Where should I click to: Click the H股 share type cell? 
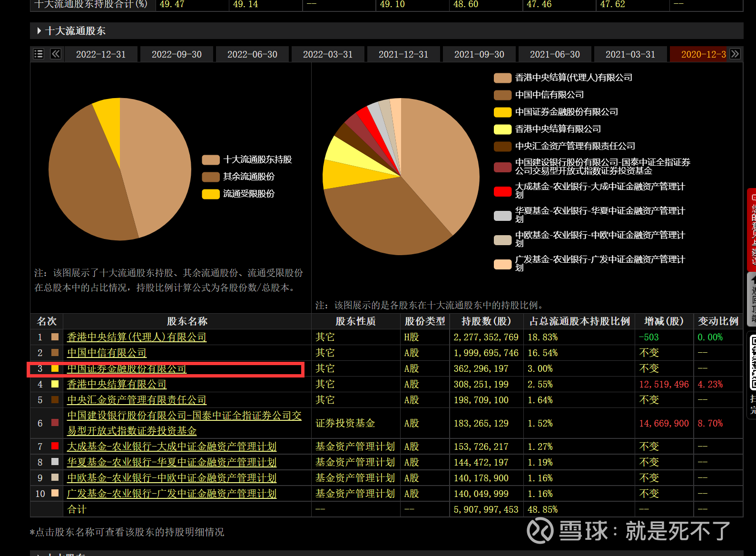[x=412, y=337]
